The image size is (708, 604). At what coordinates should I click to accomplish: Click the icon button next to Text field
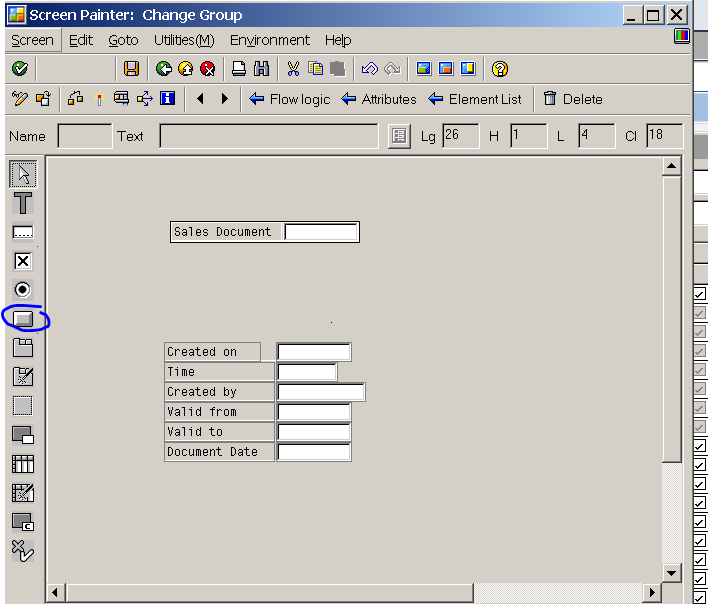pos(399,135)
